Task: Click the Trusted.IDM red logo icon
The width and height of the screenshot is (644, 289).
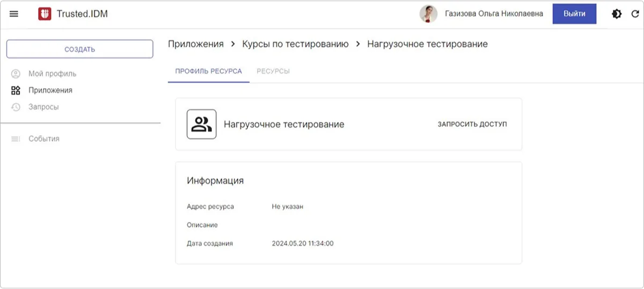Action: (x=45, y=14)
